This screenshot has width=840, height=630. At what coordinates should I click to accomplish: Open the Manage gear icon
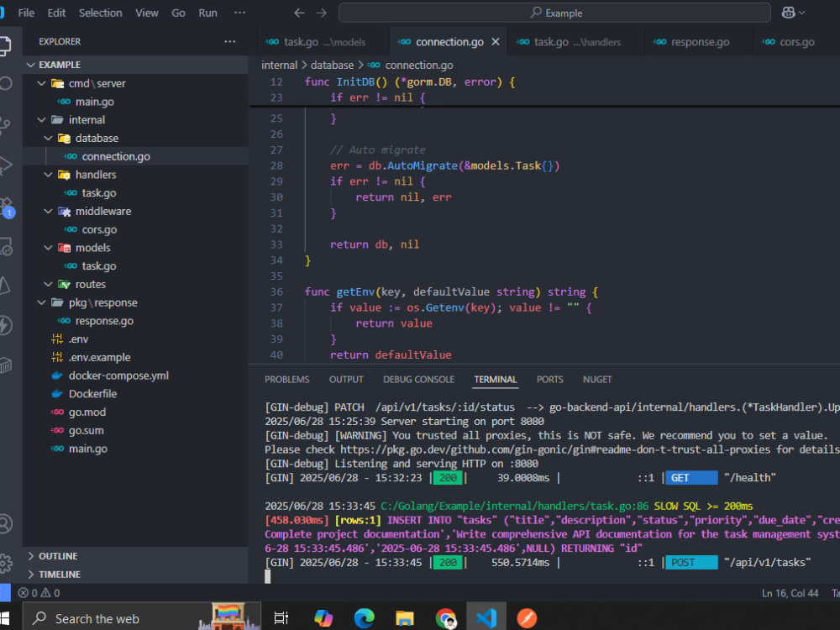(x=5, y=563)
